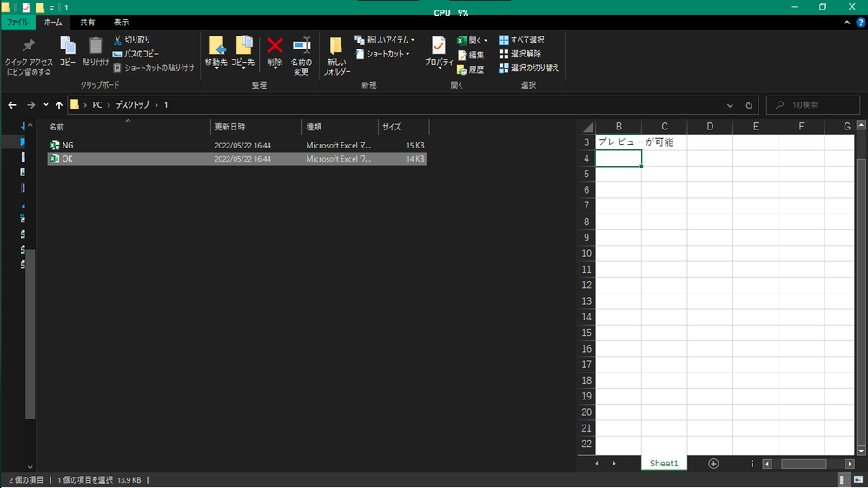Open New item (新しいアイテム) dropdown

(x=384, y=40)
